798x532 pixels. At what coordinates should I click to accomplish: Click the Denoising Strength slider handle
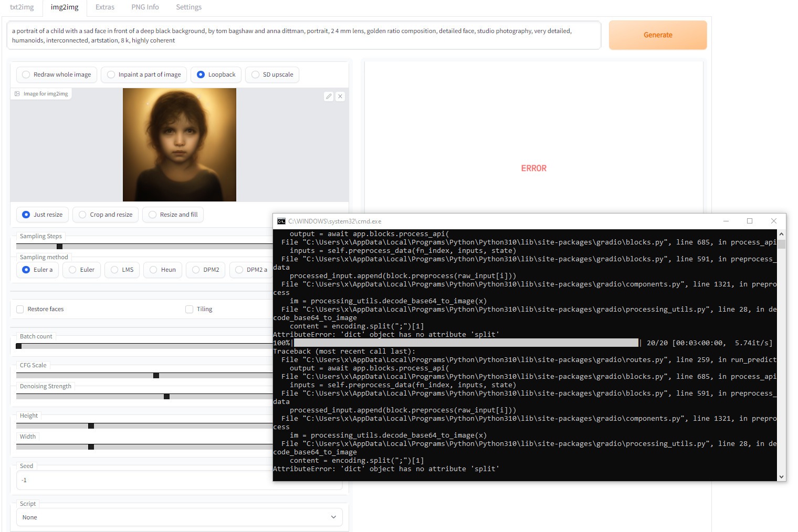tap(166, 396)
